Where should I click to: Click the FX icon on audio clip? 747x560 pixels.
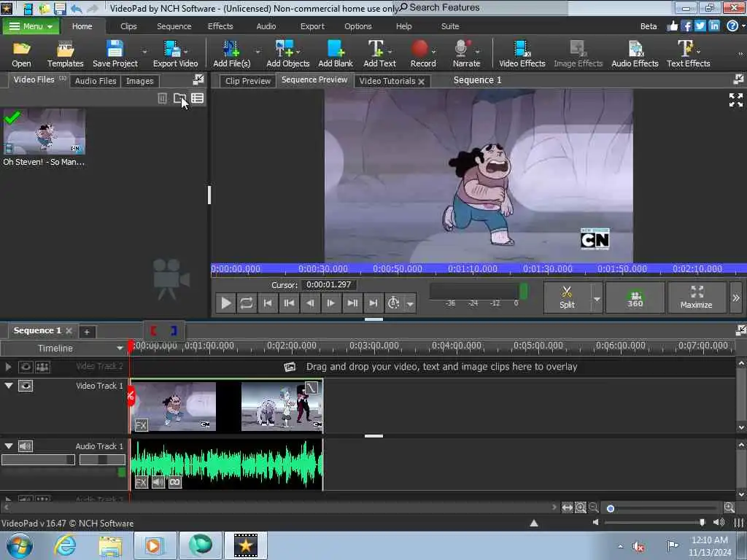point(141,483)
